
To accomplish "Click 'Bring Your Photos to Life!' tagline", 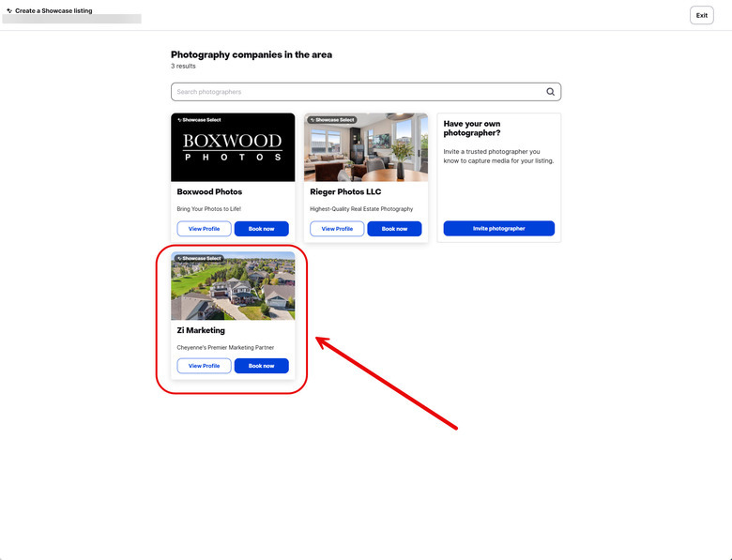I will tap(208, 209).
